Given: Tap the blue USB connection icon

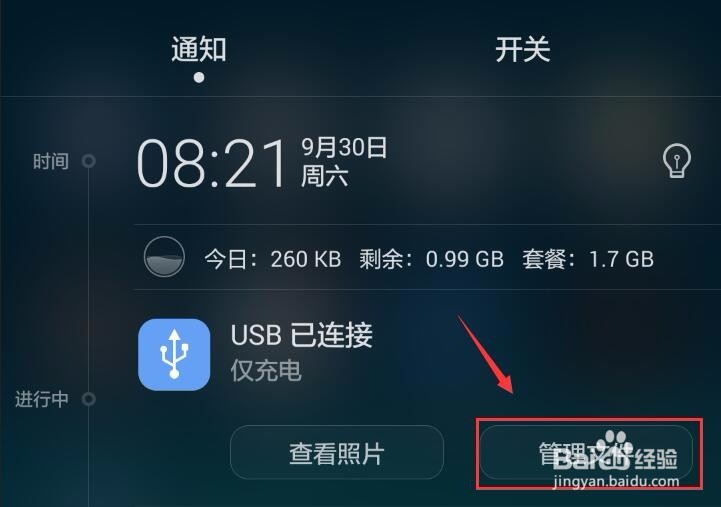Looking at the screenshot, I should tap(174, 354).
